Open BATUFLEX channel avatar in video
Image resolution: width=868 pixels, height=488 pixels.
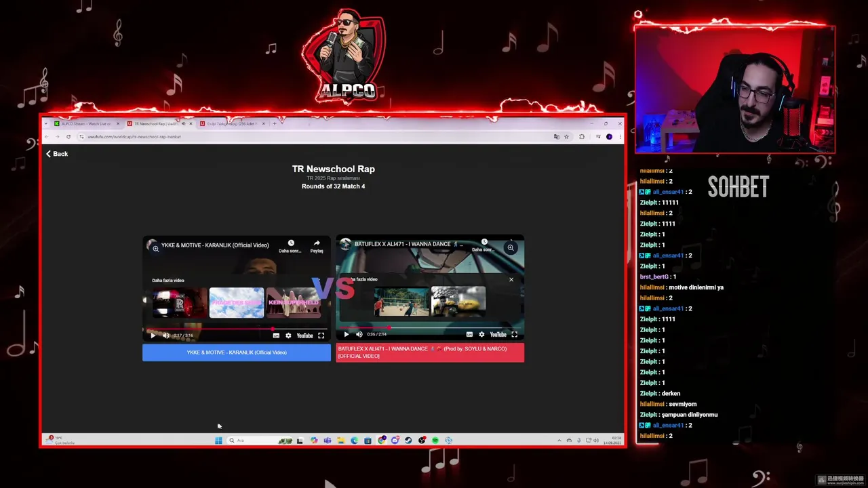pyautogui.click(x=345, y=244)
